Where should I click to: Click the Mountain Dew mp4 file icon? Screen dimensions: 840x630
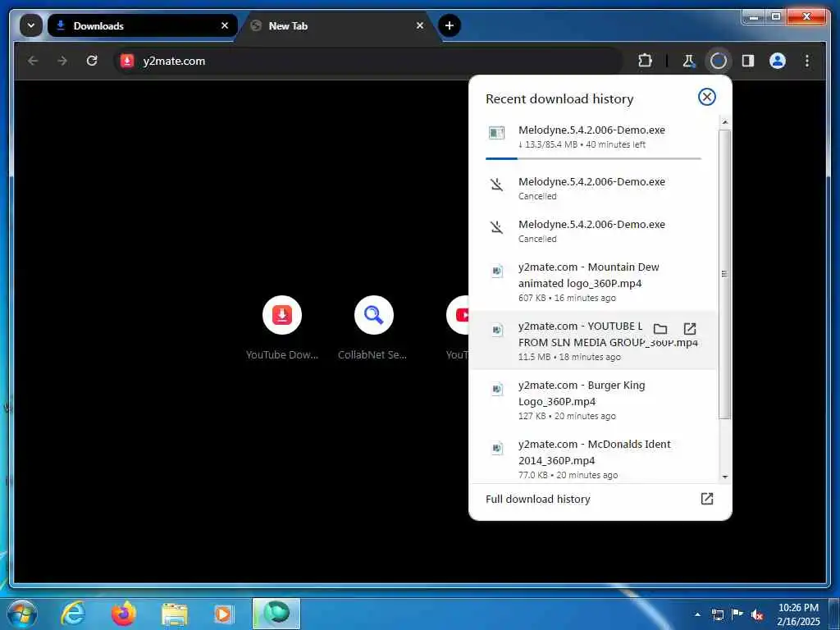(x=497, y=271)
